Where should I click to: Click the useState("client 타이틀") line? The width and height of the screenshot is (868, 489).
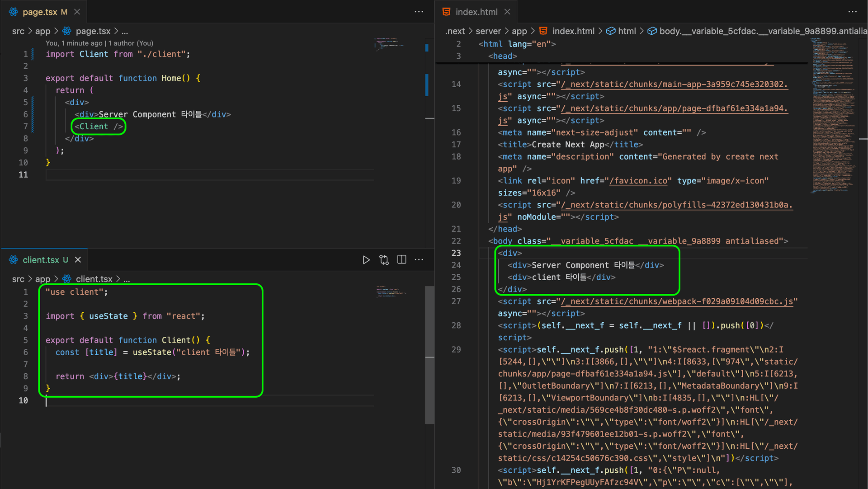[153, 352]
